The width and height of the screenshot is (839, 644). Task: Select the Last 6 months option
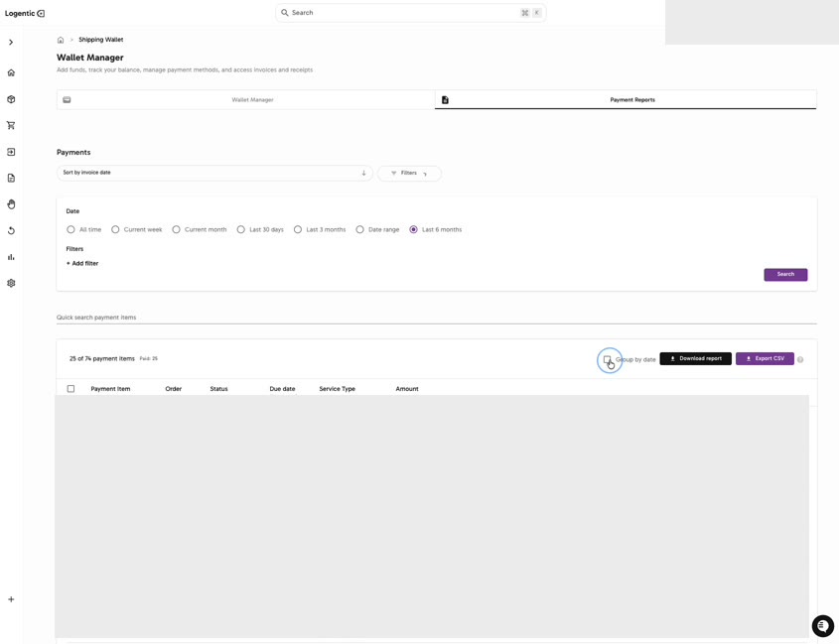tap(414, 229)
